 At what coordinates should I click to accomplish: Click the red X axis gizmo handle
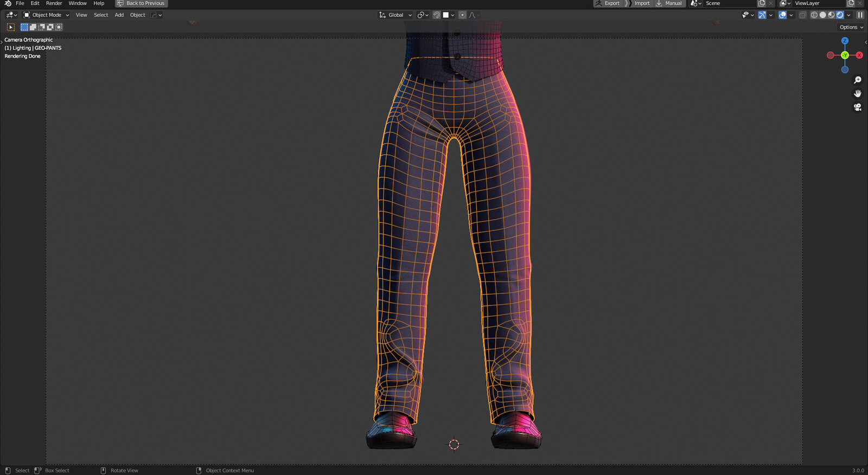[x=859, y=55]
